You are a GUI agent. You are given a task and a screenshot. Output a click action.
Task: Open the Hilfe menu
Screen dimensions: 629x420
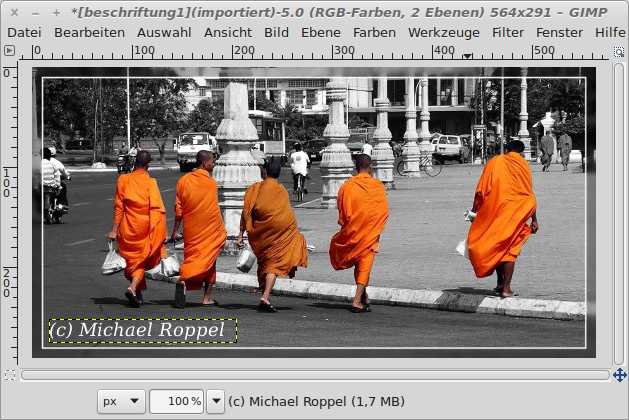point(610,32)
